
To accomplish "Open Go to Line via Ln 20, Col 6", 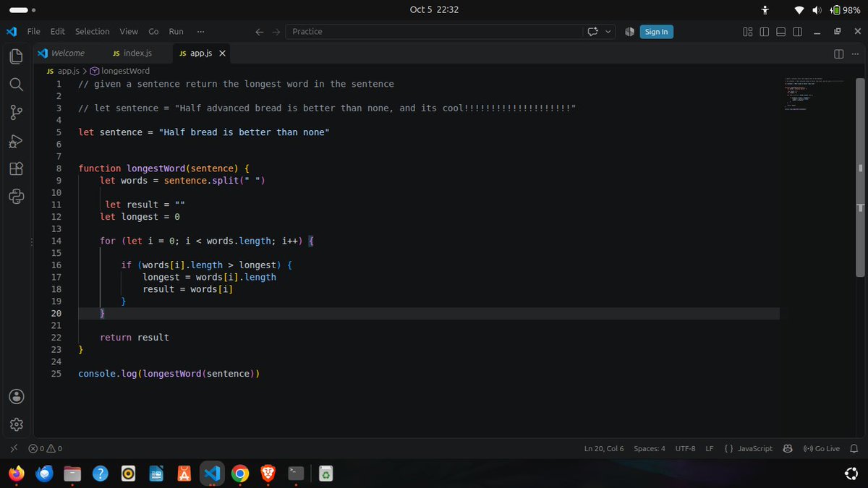I will point(604,448).
